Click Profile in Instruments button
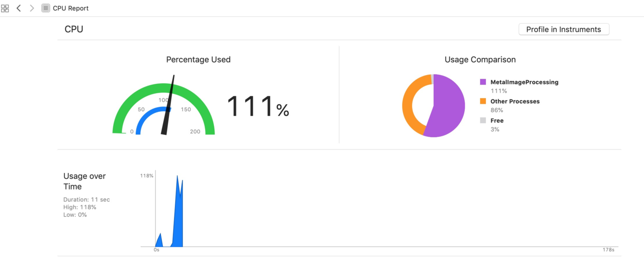 [x=563, y=29]
